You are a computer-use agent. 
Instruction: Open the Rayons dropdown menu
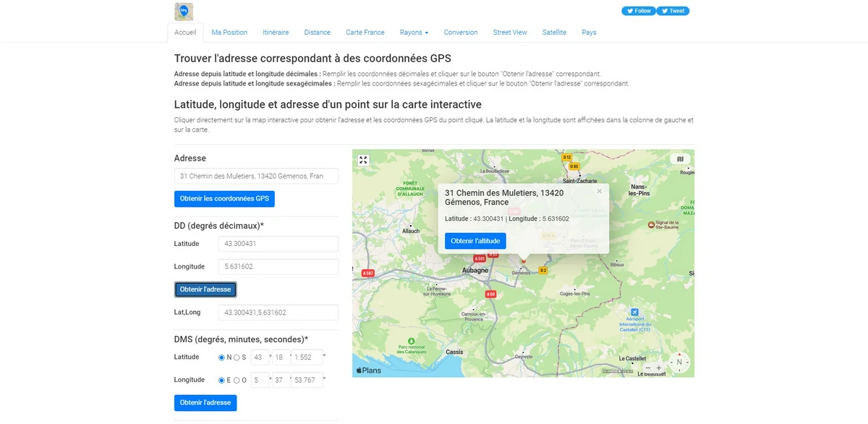pyautogui.click(x=414, y=33)
